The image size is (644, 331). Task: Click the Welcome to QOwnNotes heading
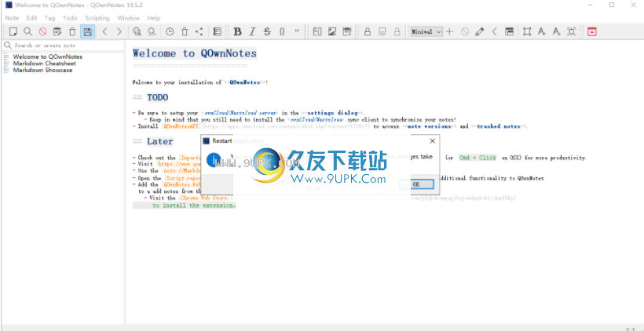point(195,53)
